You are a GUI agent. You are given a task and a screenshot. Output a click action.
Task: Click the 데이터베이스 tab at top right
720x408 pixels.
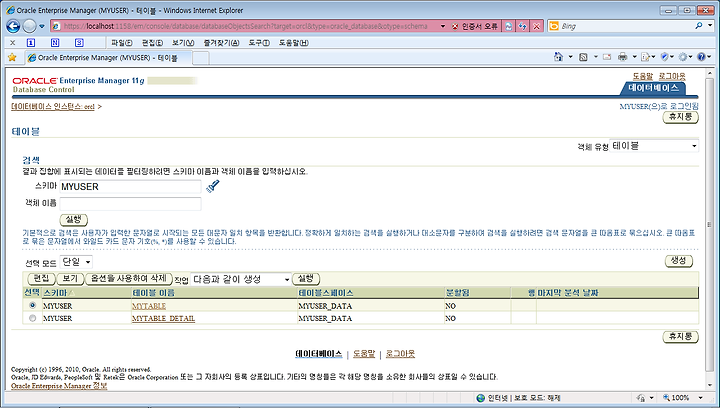tap(653, 88)
